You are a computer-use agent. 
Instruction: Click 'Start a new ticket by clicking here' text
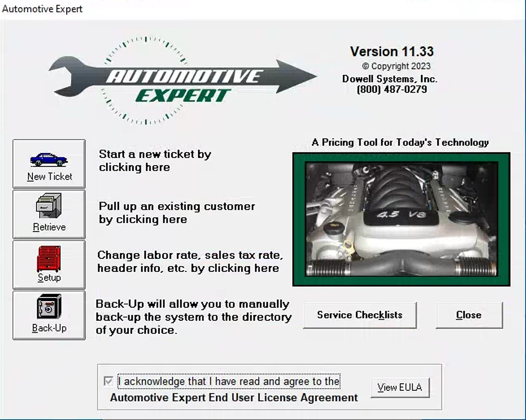coord(155,161)
